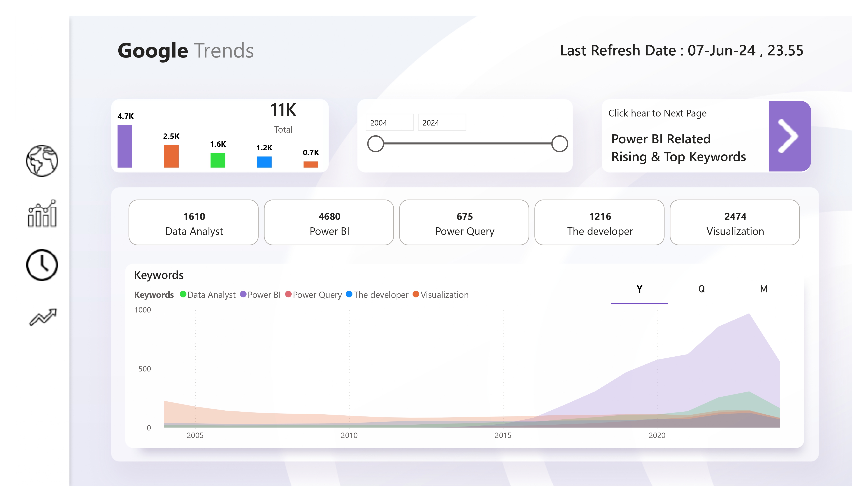Viewport: 868px width, 502px height.
Task: Switch chart to quarterly Q tab
Action: click(x=702, y=289)
